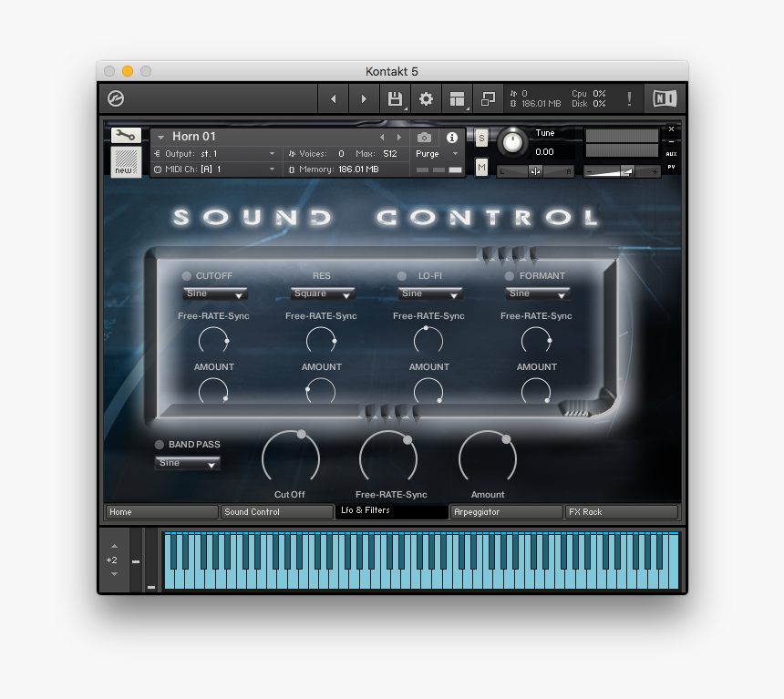
Task: Click the Tune knob
Action: tap(512, 142)
